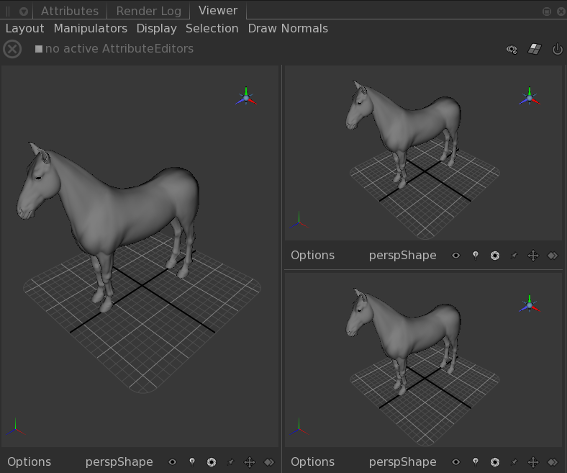
Task: Open the perspShape camera selector in the left viewport
Action: [x=119, y=462]
